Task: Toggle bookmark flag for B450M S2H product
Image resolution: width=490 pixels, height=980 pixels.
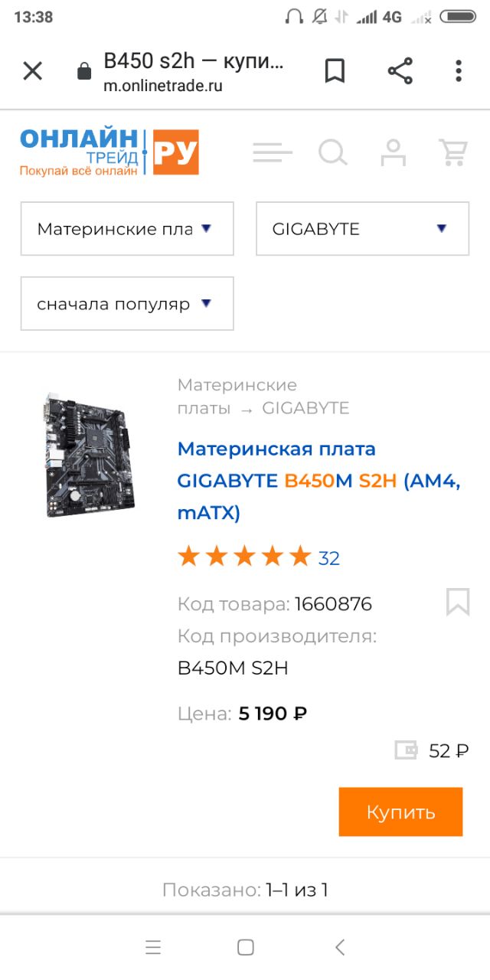Action: pyautogui.click(x=458, y=603)
